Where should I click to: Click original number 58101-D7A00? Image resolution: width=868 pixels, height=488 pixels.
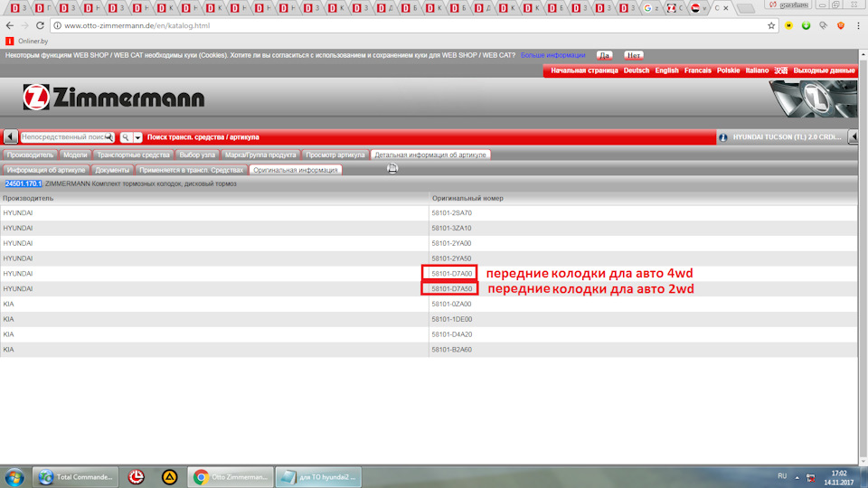tap(452, 273)
